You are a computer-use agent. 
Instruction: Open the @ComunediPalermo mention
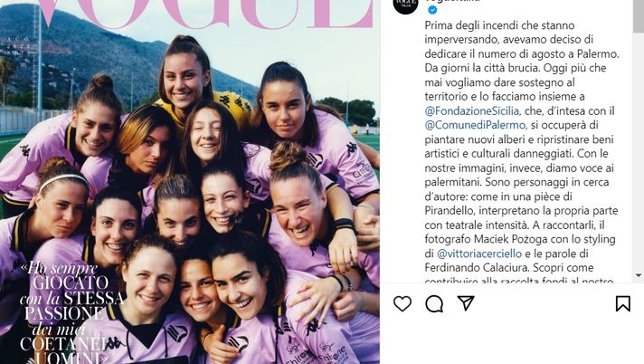pyautogui.click(x=475, y=125)
